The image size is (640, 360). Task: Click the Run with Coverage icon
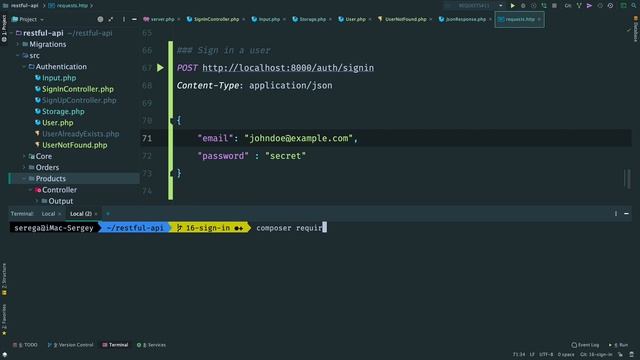click(x=533, y=6)
